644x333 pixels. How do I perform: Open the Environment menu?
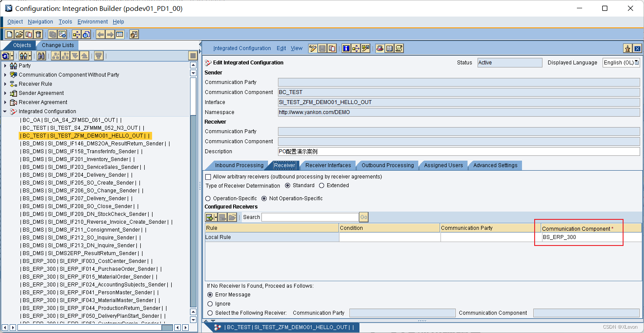[92, 21]
